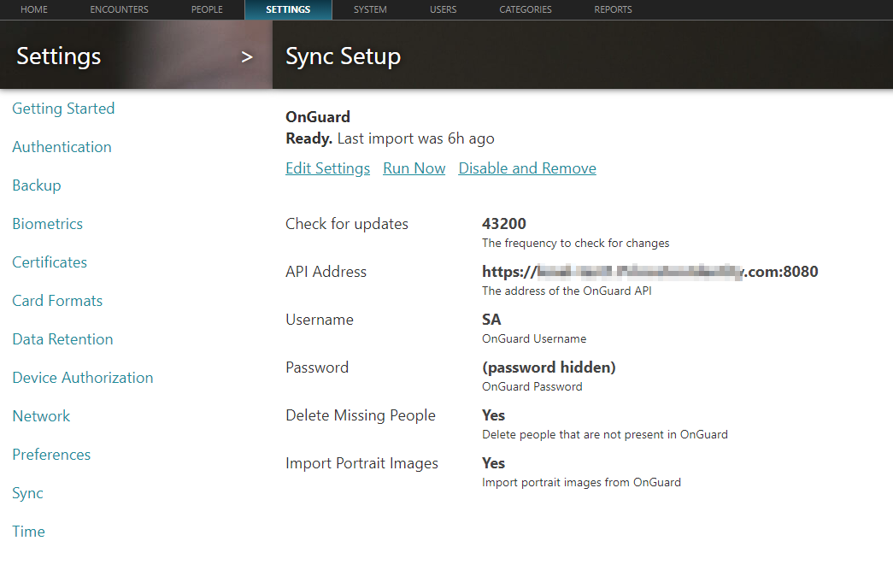
Task: Select the SETTINGS tab
Action: pyautogui.click(x=288, y=9)
